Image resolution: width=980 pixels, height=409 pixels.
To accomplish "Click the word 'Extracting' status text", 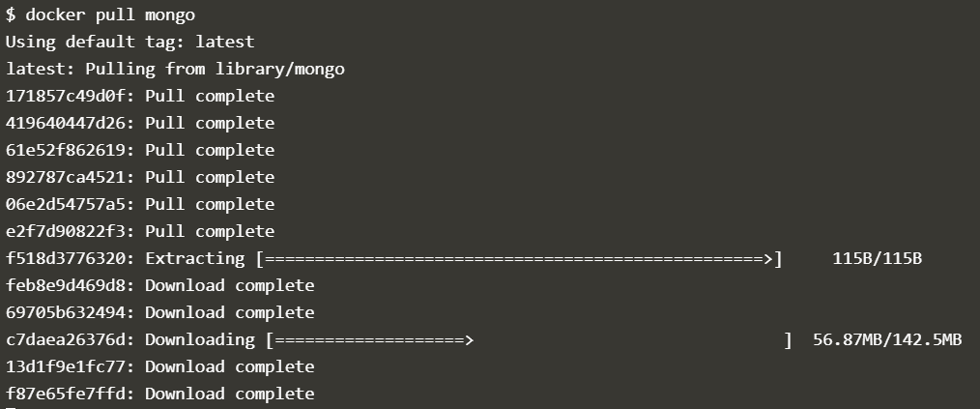I will pyautogui.click(x=194, y=258).
